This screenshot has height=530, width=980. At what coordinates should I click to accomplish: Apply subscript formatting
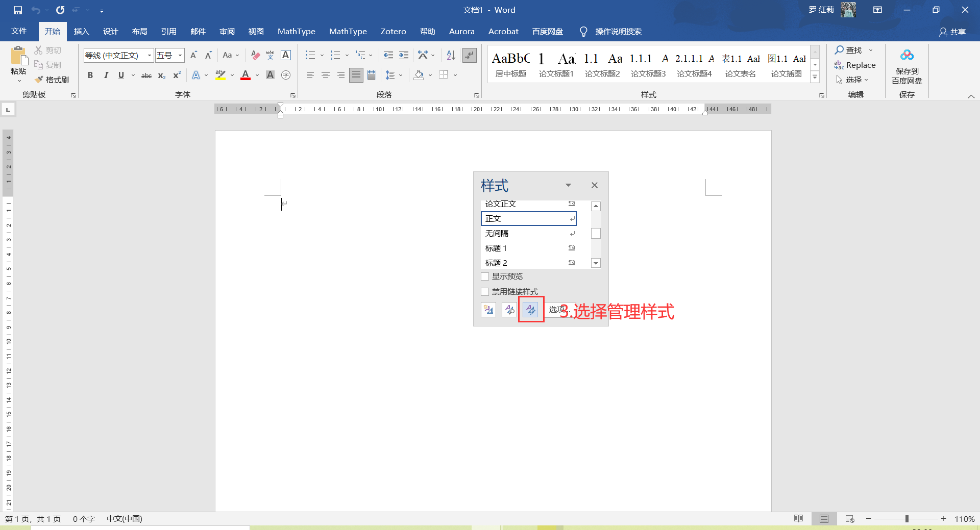pos(161,75)
